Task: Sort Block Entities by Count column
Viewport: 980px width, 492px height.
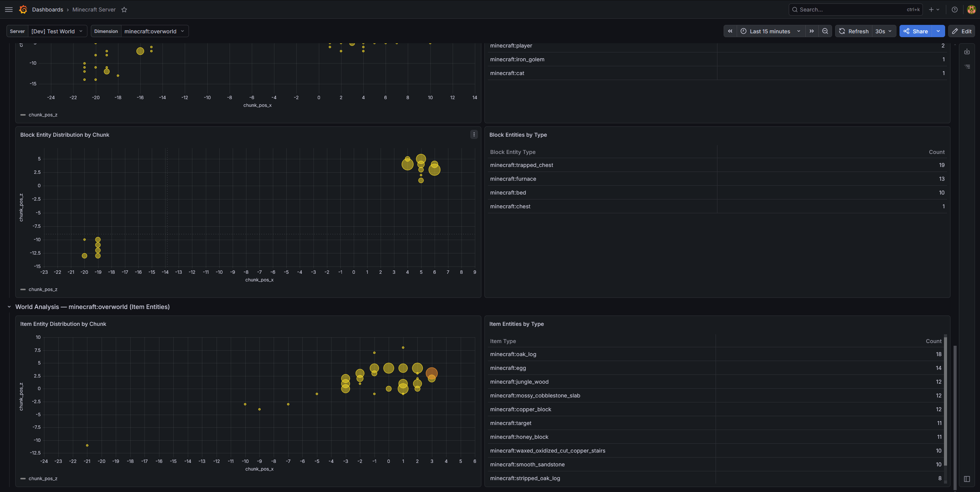Action: point(937,152)
